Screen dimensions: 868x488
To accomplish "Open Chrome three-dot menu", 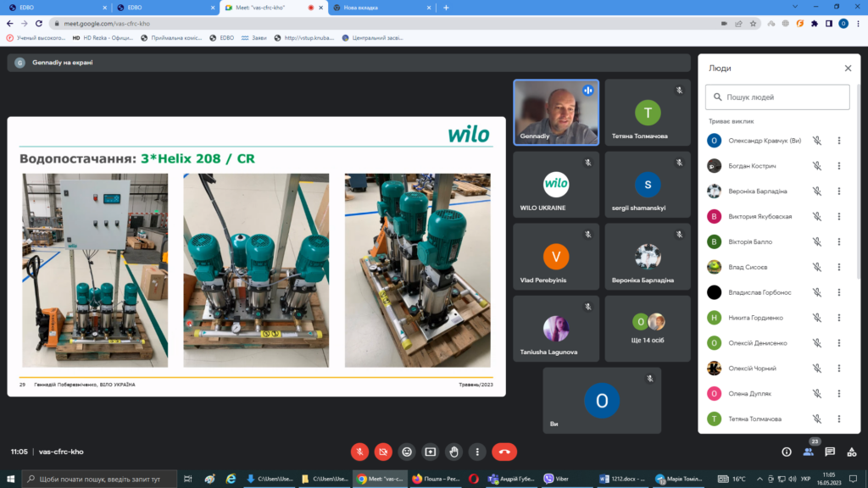I will [x=858, y=24].
